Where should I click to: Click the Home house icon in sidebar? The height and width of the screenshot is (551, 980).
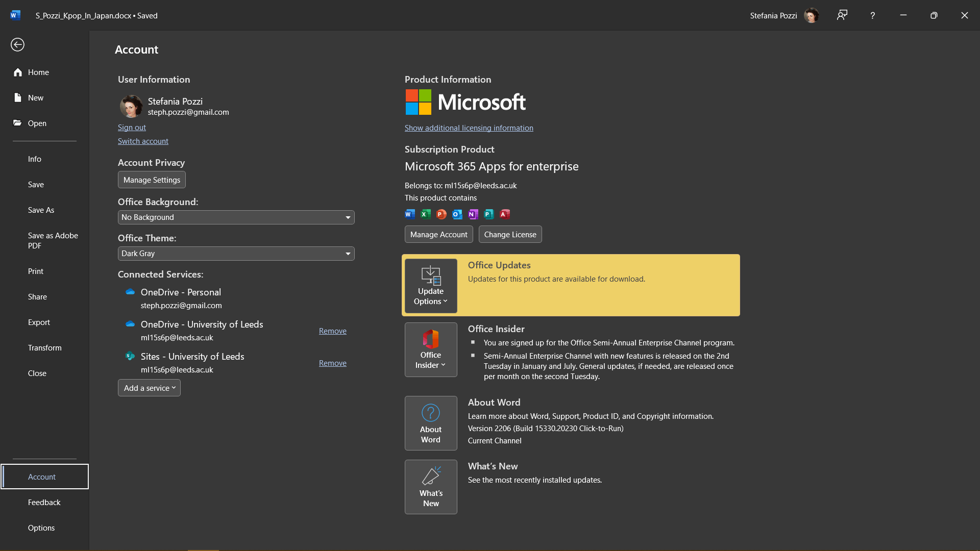pos(18,72)
